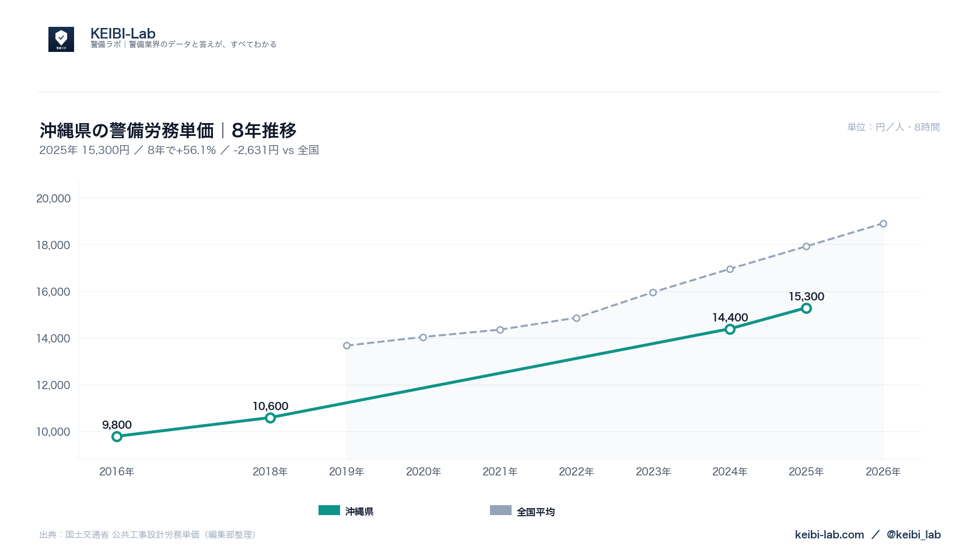
Task: Click the 2023年 x-axis label
Action: [653, 471]
